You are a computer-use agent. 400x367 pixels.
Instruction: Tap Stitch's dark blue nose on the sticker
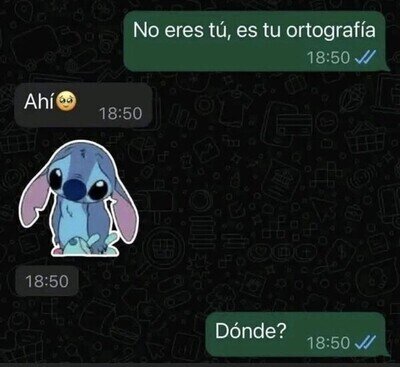point(74,188)
